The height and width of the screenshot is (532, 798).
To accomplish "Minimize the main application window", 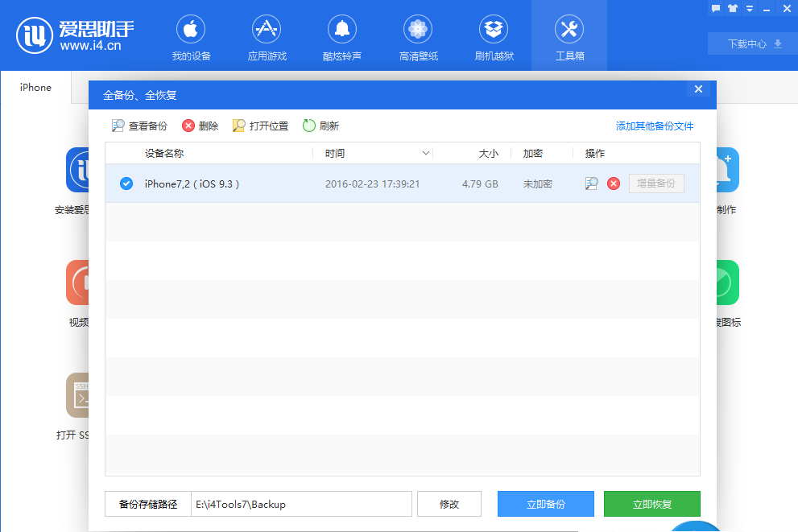I will 767,9.
